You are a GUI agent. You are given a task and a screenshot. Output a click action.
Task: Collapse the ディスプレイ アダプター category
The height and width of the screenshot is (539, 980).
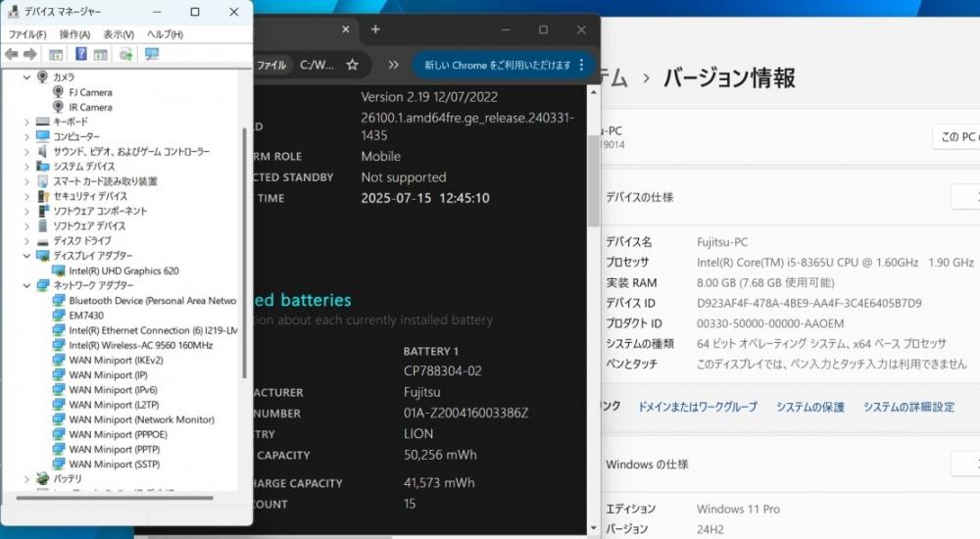pos(26,256)
